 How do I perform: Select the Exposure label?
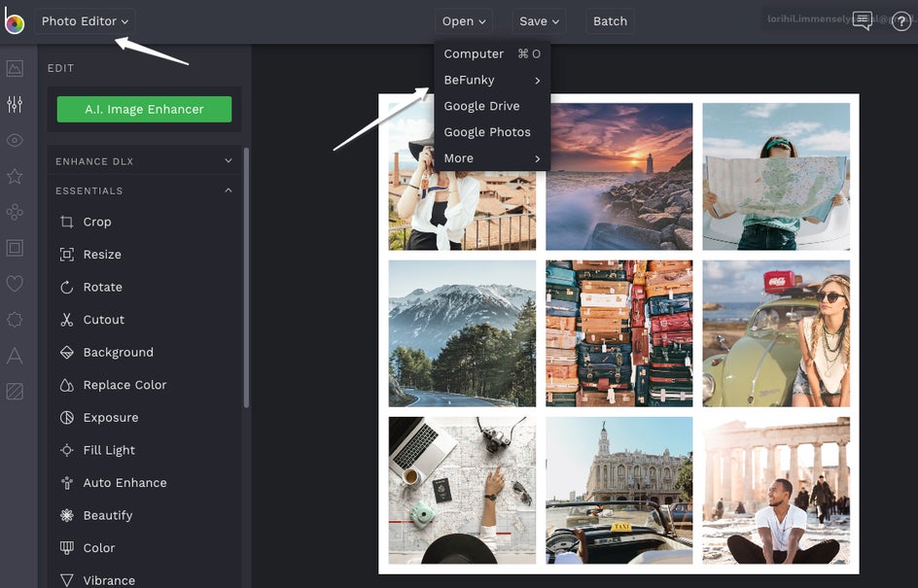[111, 418]
